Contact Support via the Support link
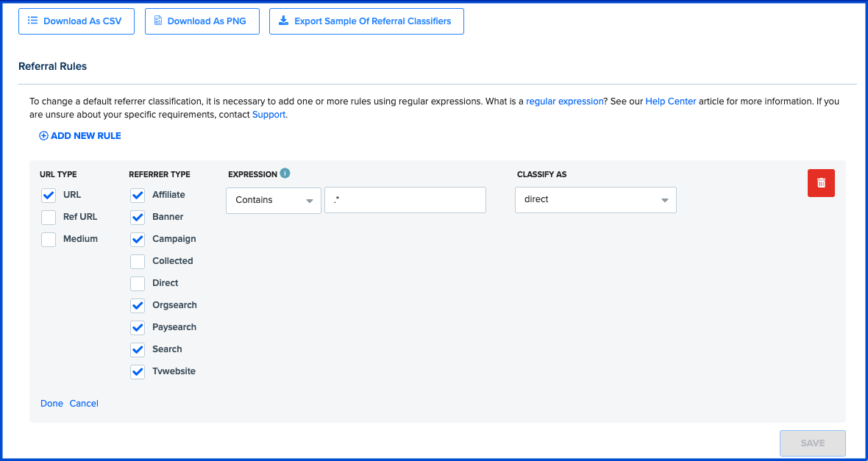This screenshot has width=868, height=461. coord(268,114)
